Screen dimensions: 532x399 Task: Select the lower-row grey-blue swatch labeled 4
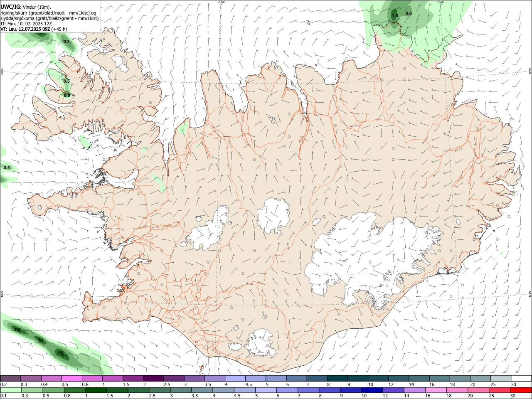(224, 390)
